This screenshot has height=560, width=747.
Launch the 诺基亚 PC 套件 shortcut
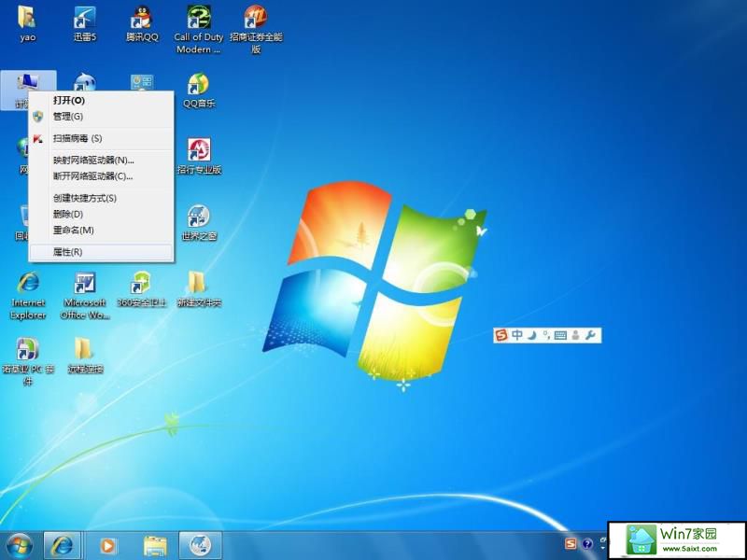click(x=28, y=361)
